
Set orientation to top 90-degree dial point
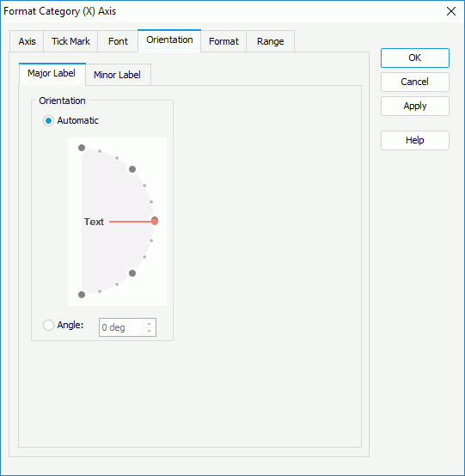click(x=82, y=148)
